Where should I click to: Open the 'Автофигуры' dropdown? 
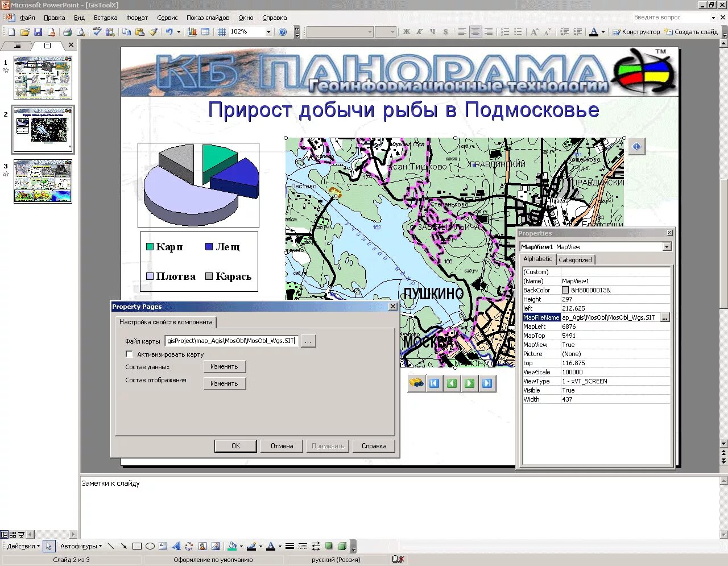[x=81, y=546]
